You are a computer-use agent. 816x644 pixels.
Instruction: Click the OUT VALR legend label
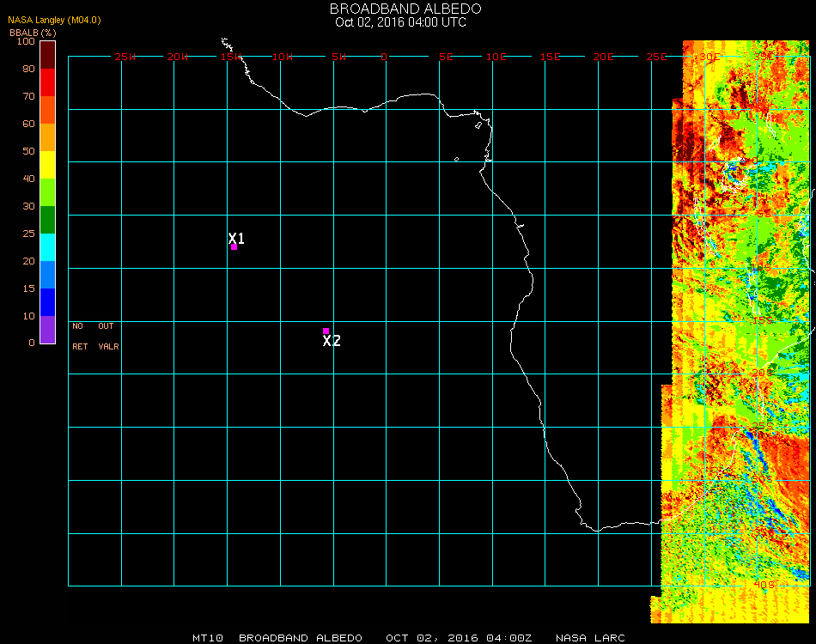(108, 337)
